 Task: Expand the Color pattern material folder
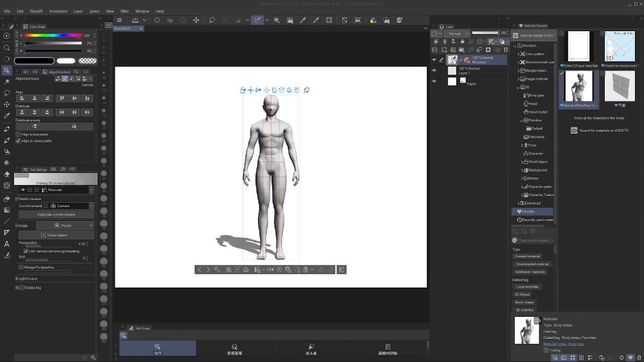pyautogui.click(x=518, y=54)
